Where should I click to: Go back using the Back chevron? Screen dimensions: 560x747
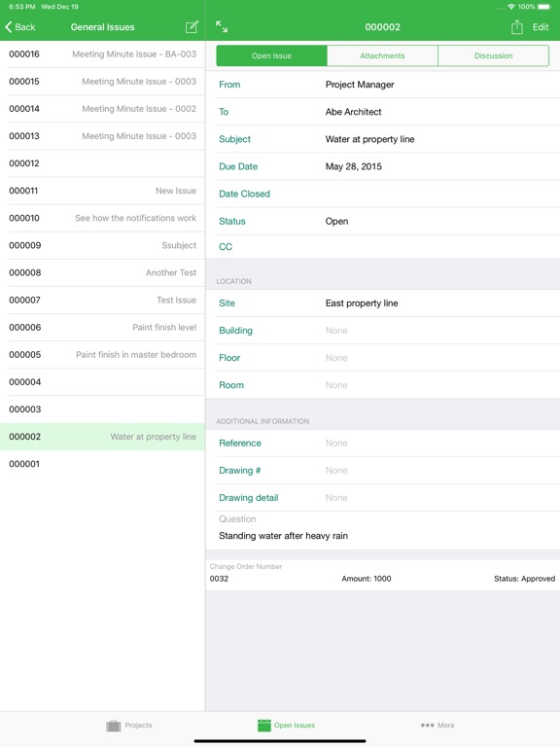[20, 27]
